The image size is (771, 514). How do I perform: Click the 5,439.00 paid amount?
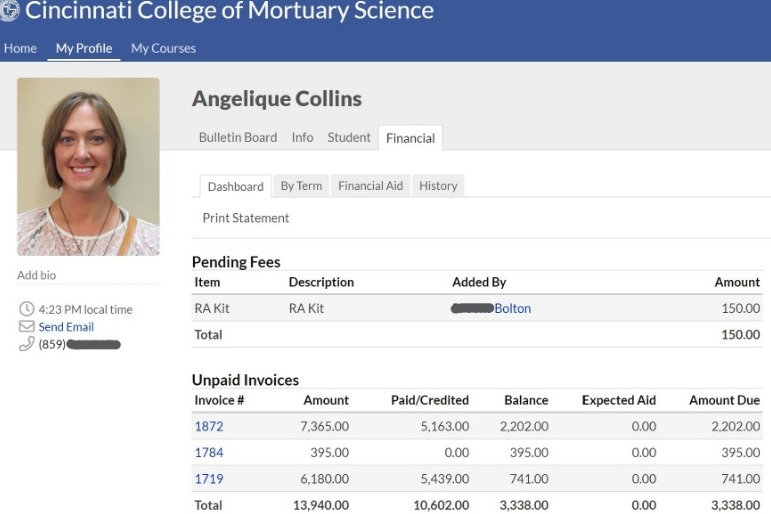pyautogui.click(x=445, y=479)
